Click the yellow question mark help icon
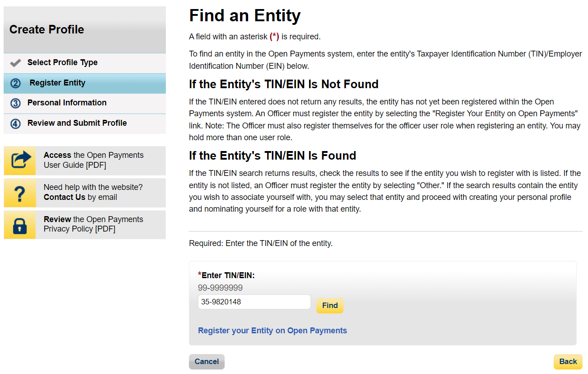This screenshot has width=588, height=374. pos(20,193)
